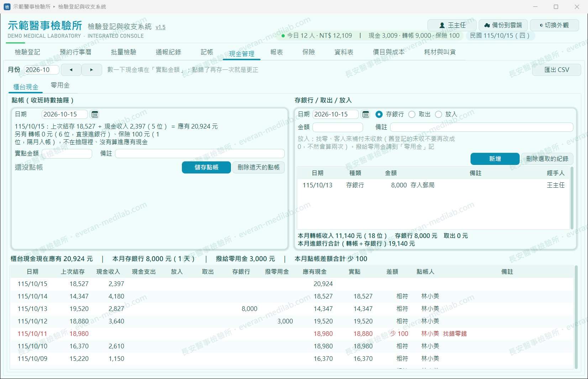This screenshot has width=588, height=379.
Task: Focus the 實點金額 input field
Action: [67, 154]
